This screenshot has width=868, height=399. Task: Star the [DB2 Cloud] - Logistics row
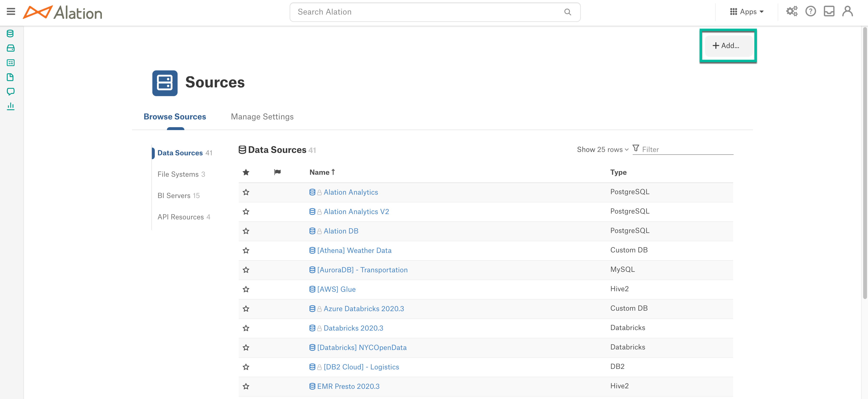246,367
